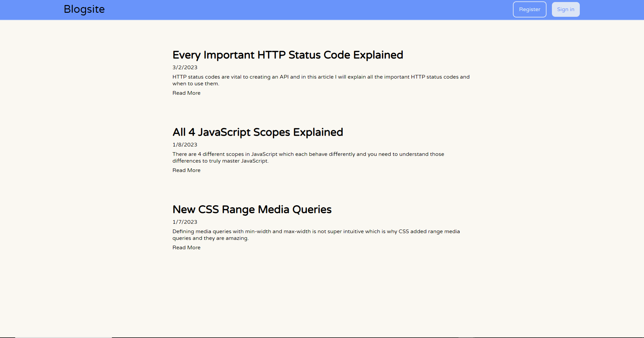644x338 pixels.
Task: Click the line starting "HTTP status codes are vital"
Action: 321,77
